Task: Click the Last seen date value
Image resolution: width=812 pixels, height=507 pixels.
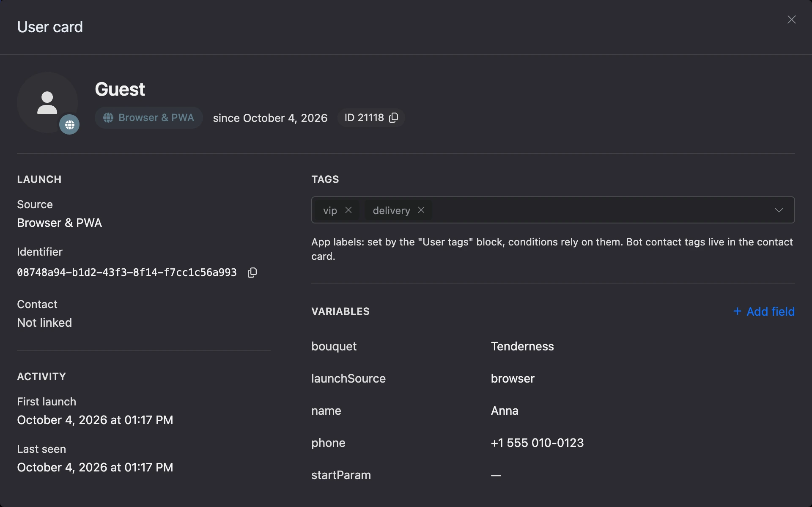Action: (x=95, y=467)
